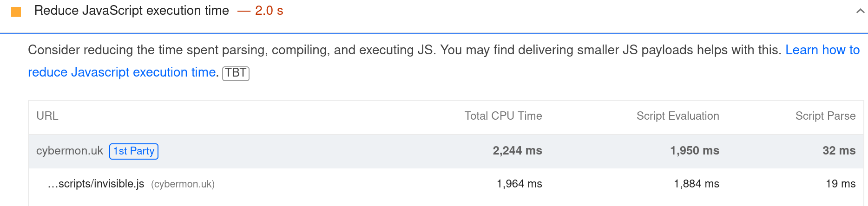Click the "Reduce JavaScript execution time" audit title
Image resolution: width=868 pixels, height=206 pixels.
(x=132, y=11)
